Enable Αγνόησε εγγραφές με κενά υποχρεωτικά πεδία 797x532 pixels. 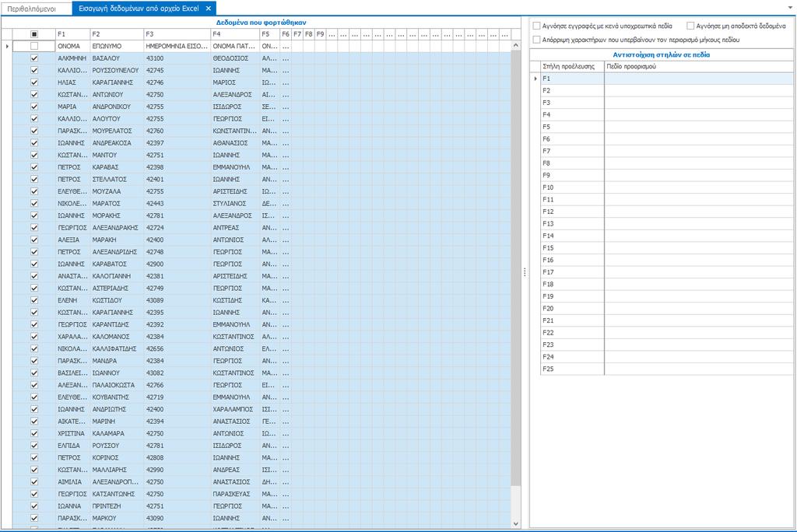[536, 26]
